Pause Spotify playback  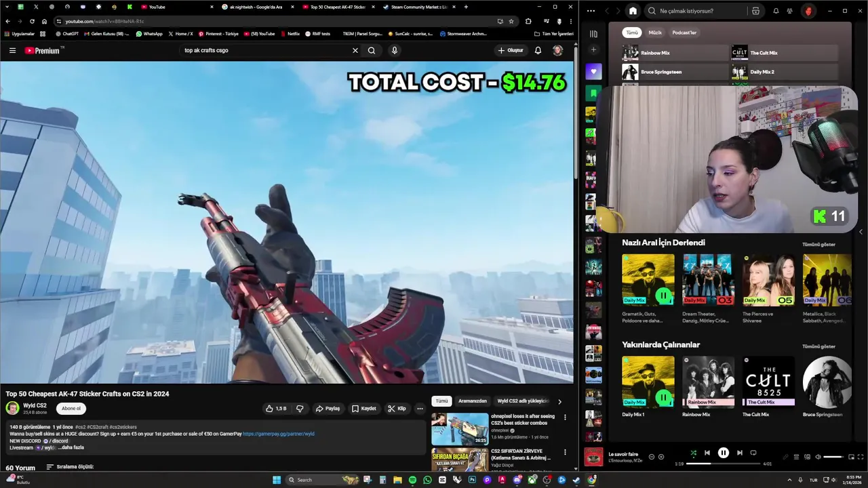click(x=724, y=453)
